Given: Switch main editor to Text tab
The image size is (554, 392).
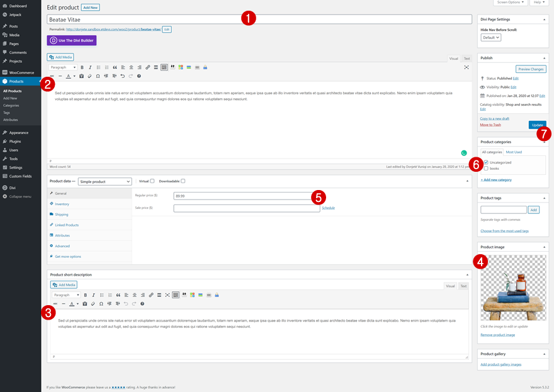Looking at the screenshot, I should pyautogui.click(x=466, y=59).
